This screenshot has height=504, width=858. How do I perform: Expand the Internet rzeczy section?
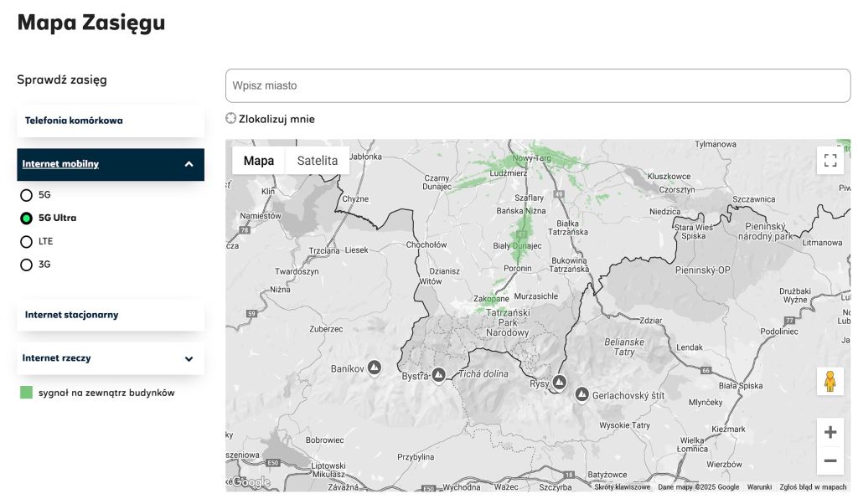pyautogui.click(x=189, y=359)
